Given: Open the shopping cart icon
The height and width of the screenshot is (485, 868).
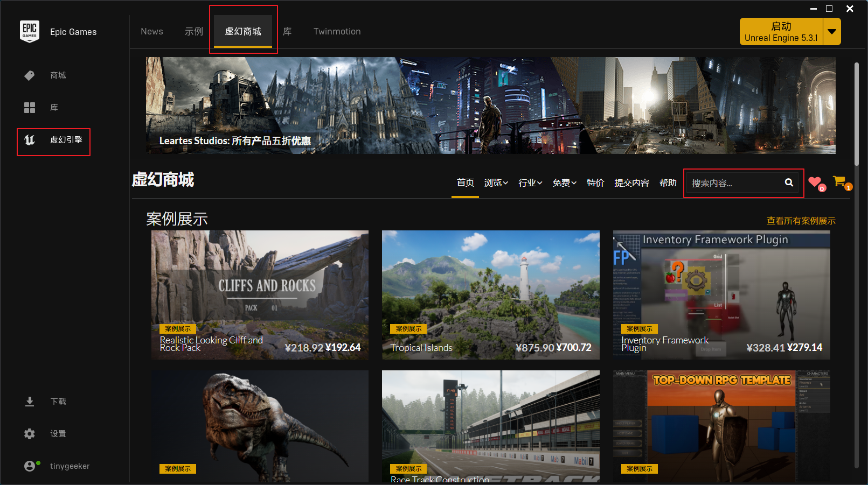Looking at the screenshot, I should pos(839,181).
